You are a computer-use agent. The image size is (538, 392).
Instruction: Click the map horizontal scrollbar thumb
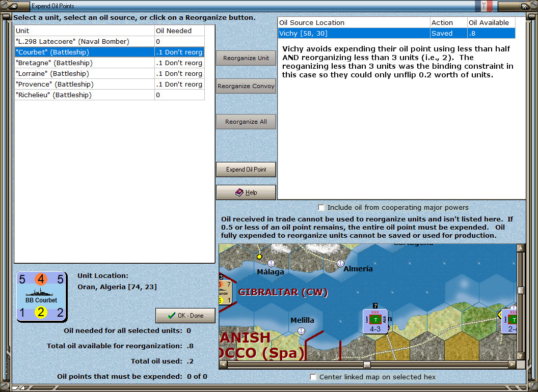[x=367, y=365]
